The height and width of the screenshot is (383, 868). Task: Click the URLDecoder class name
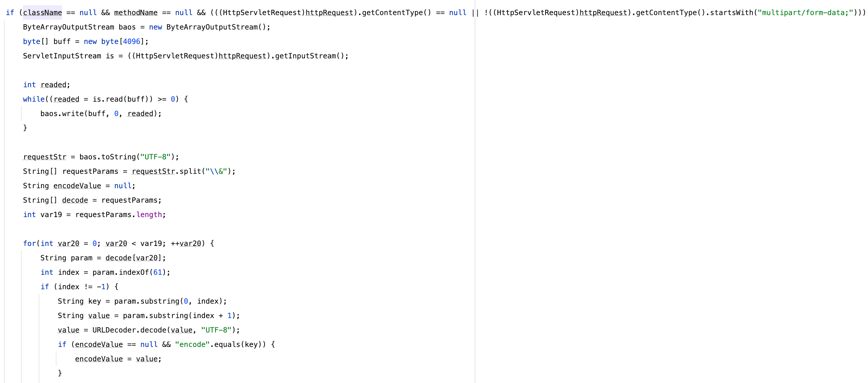114,330
